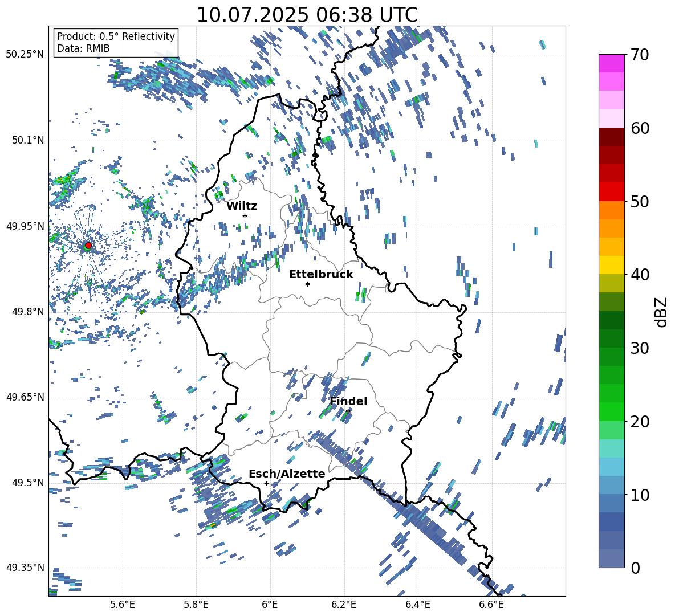The width and height of the screenshot is (675, 616).
Task: Click the 50 tick on the colorbar
Action: 640,201
